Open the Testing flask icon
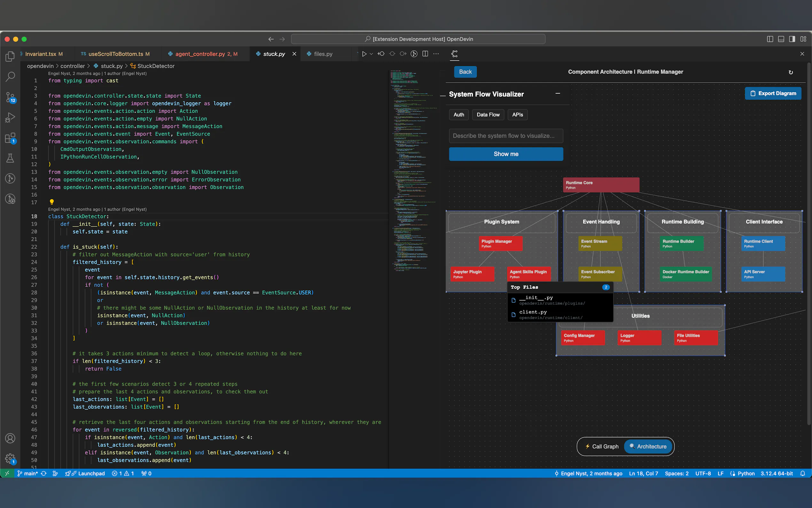The height and width of the screenshot is (508, 812). (10, 158)
